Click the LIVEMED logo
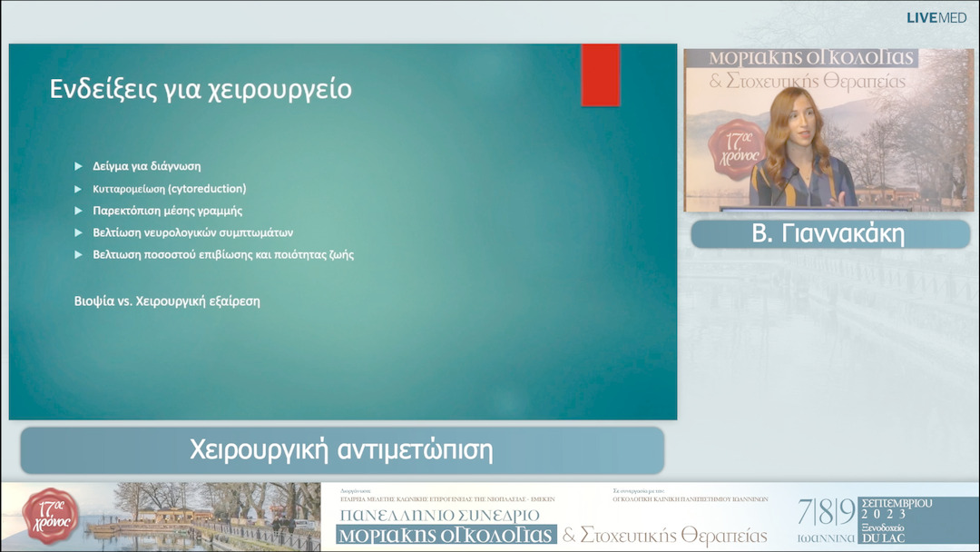The height and width of the screenshot is (552, 980). (x=936, y=15)
